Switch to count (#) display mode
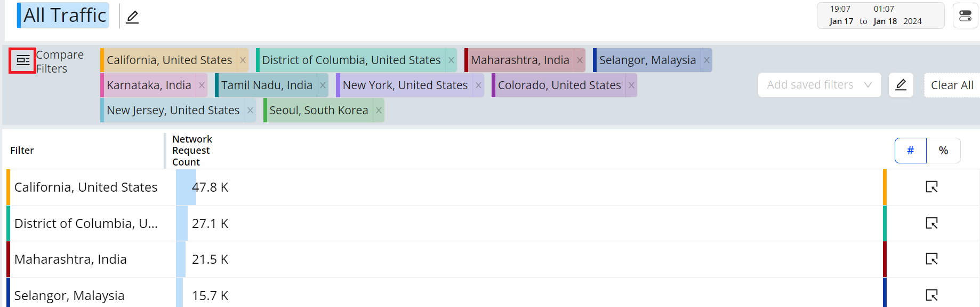Screen dimensions: 980x307 (910, 151)
